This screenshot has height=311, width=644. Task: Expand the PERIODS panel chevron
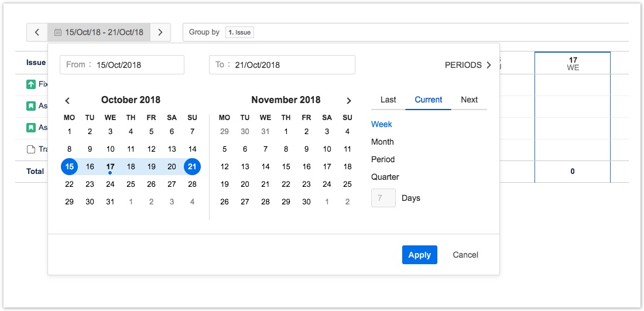tap(488, 65)
